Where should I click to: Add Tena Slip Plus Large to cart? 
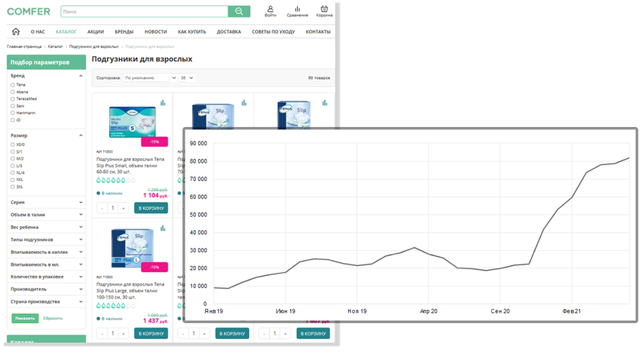[x=151, y=334]
